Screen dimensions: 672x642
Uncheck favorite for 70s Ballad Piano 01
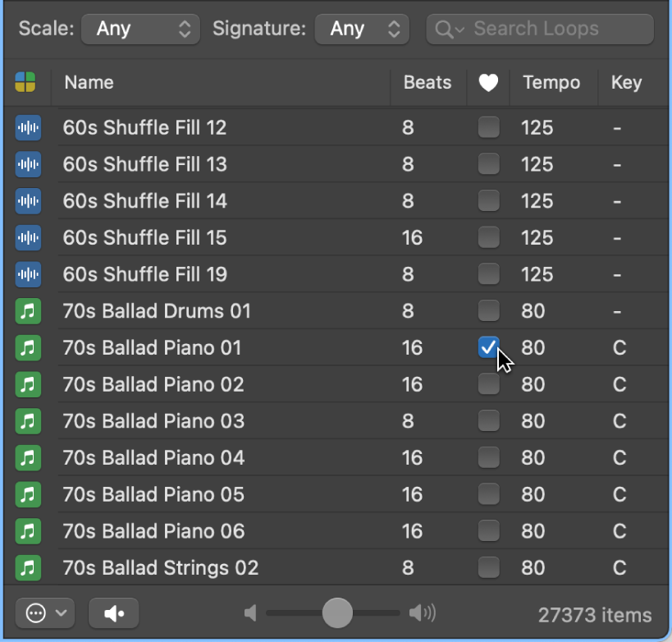(x=488, y=347)
